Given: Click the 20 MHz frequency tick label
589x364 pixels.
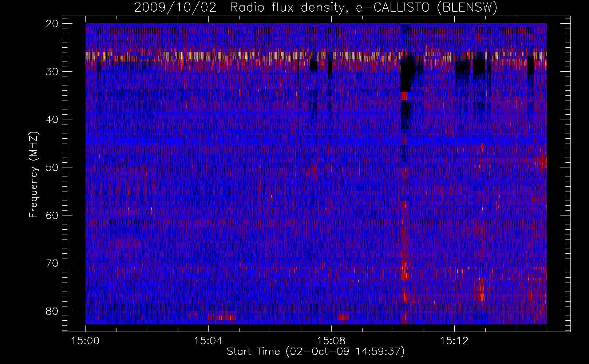Looking at the screenshot, I should [52, 24].
